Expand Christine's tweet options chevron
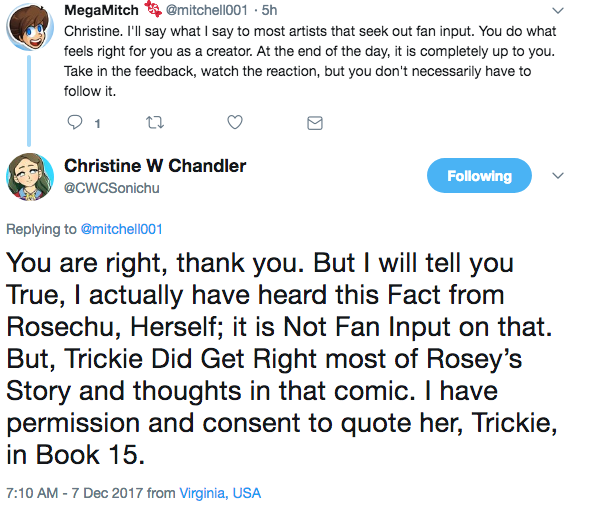This screenshot has height=509, width=594. tap(558, 176)
